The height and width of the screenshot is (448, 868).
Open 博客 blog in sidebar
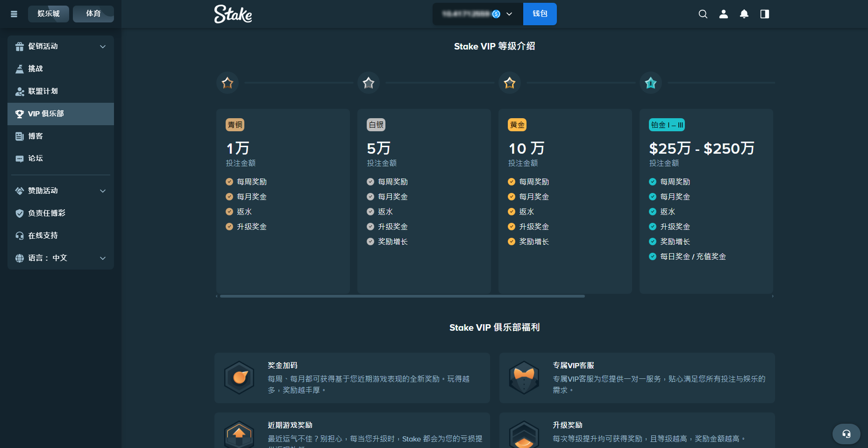point(61,136)
